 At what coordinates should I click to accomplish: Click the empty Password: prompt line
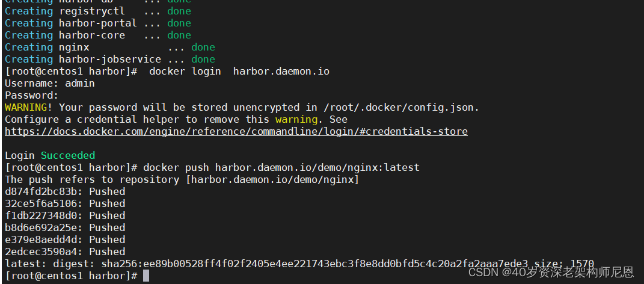click(32, 95)
